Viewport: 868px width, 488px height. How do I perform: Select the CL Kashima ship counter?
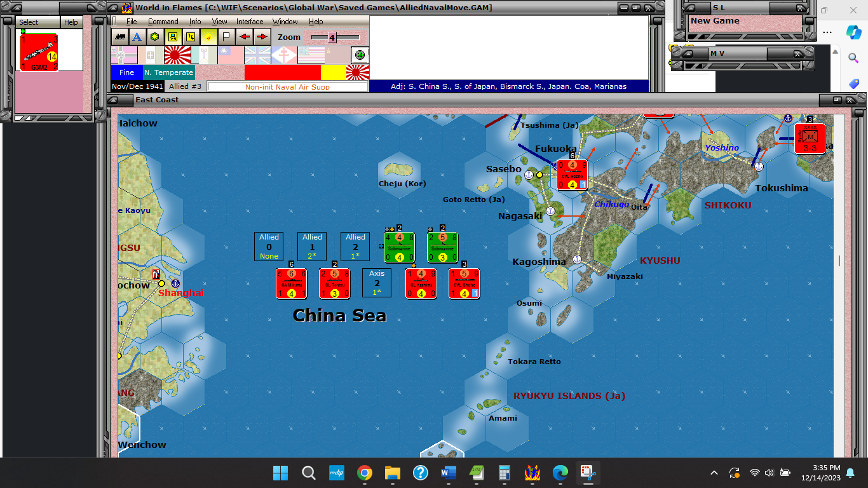pyautogui.click(x=421, y=283)
